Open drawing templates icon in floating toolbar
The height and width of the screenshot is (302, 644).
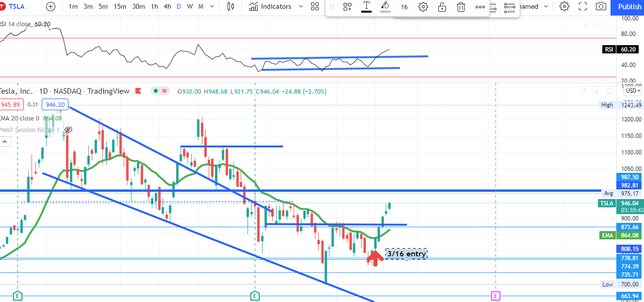[x=347, y=7]
